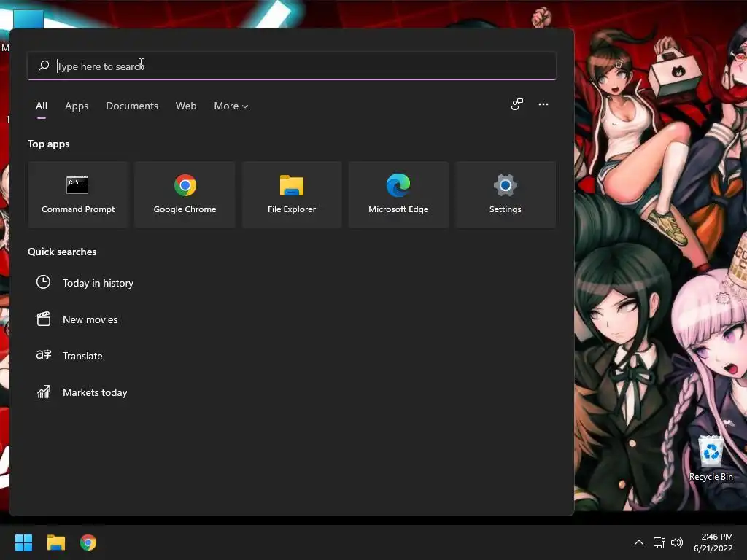Open the Recycle Bin desktop icon

[711, 458]
